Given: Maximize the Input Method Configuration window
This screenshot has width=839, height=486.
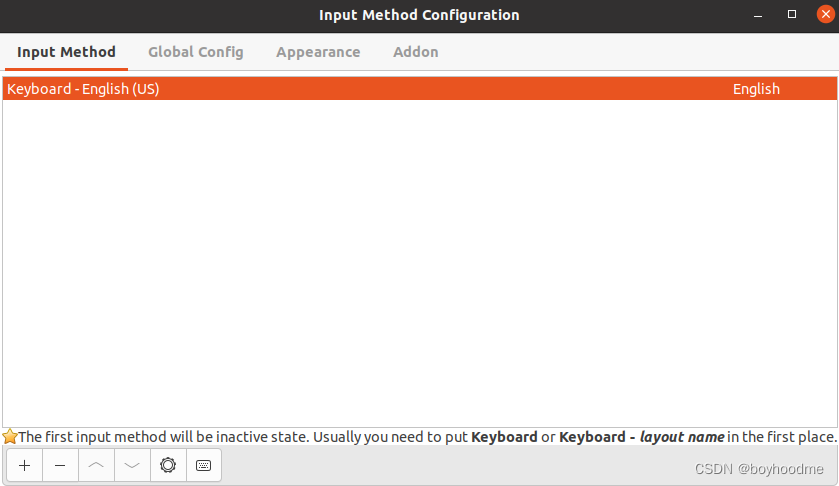Looking at the screenshot, I should coord(792,14).
